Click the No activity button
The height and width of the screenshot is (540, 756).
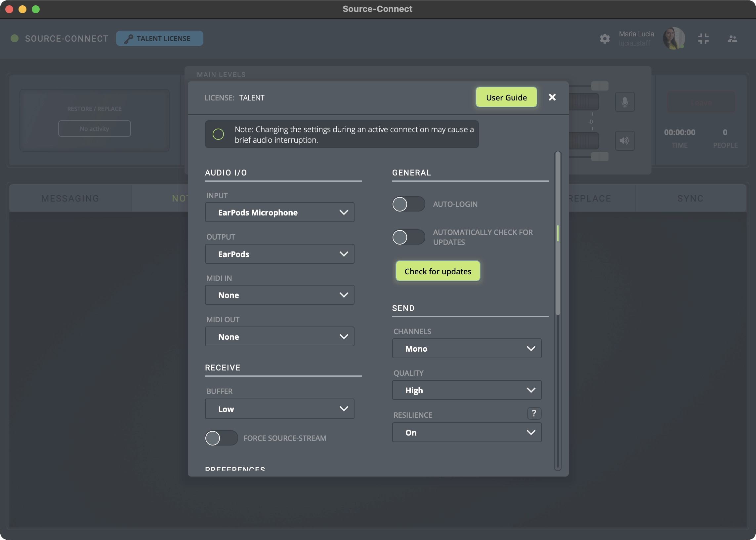pyautogui.click(x=95, y=128)
